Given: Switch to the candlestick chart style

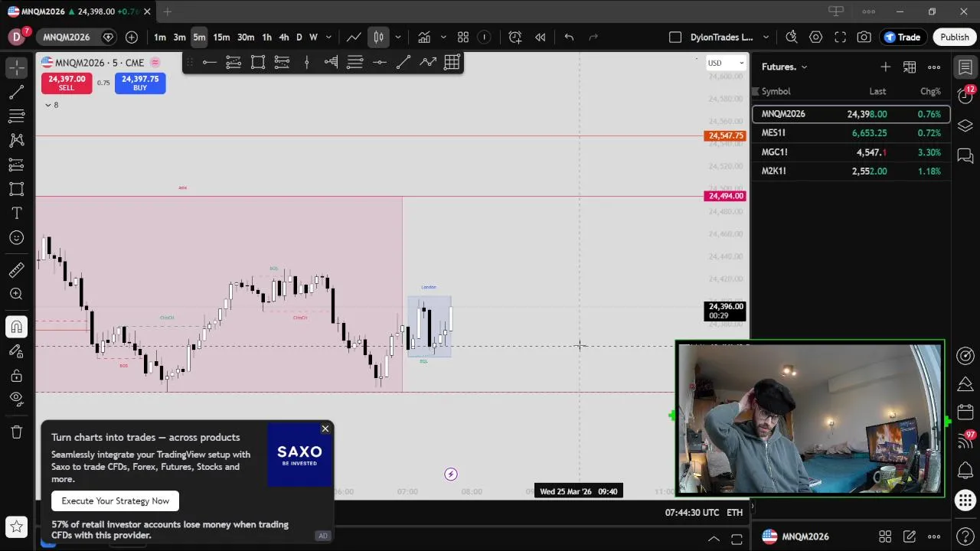Looking at the screenshot, I should pyautogui.click(x=378, y=37).
